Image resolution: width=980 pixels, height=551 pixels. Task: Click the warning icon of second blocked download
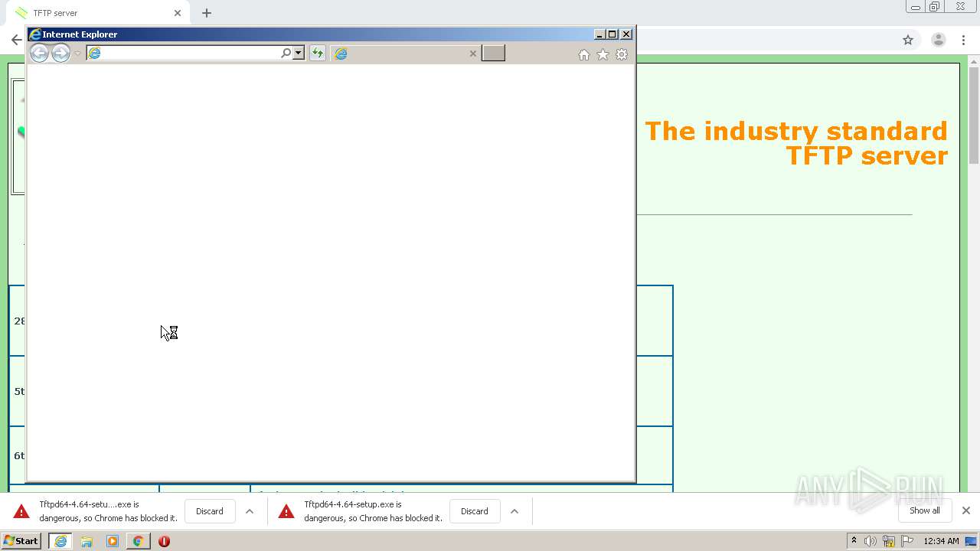click(x=286, y=511)
